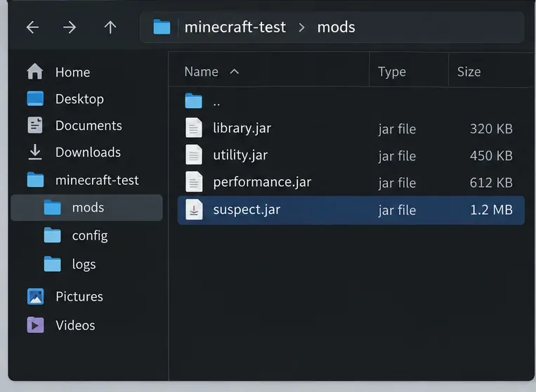
Task: Select the library.jar file name
Action: point(242,128)
